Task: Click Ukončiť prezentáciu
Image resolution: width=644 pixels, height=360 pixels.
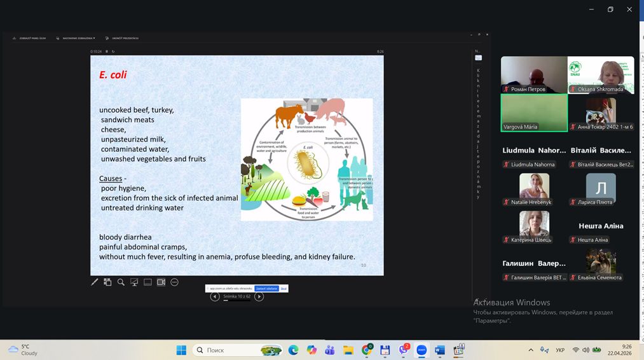Action: (x=124, y=38)
